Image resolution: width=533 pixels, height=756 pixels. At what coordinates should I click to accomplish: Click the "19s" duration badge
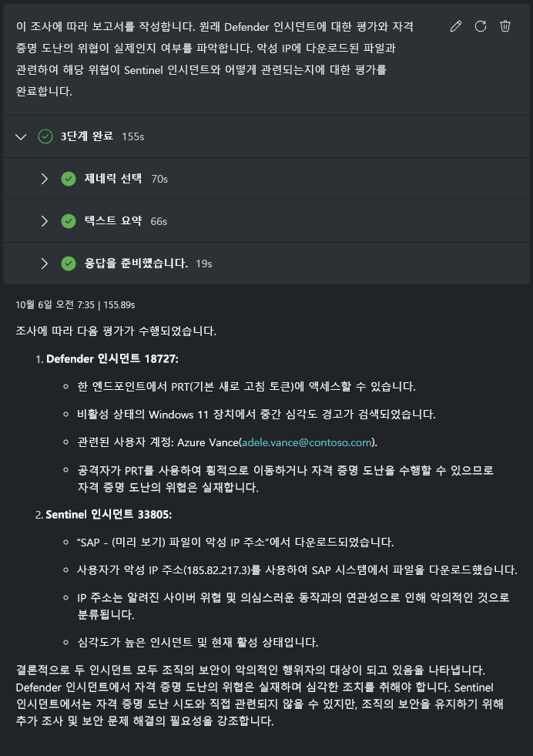click(x=203, y=264)
